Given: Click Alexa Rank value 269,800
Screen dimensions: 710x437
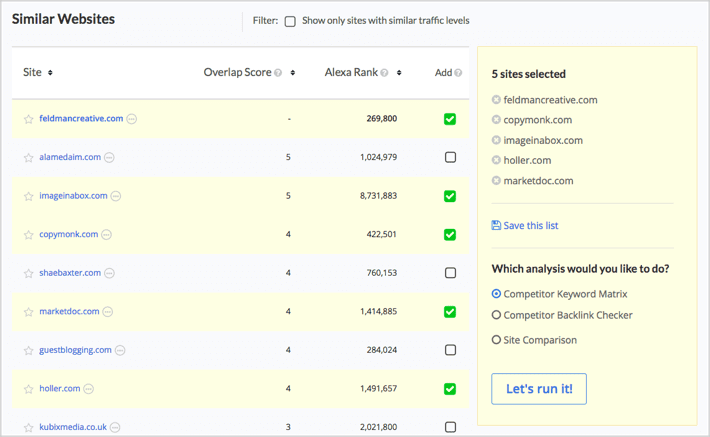Looking at the screenshot, I should tap(382, 119).
